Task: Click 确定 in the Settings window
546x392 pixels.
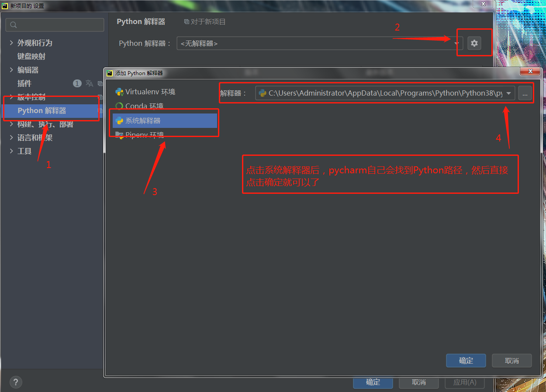Action: pyautogui.click(x=373, y=382)
